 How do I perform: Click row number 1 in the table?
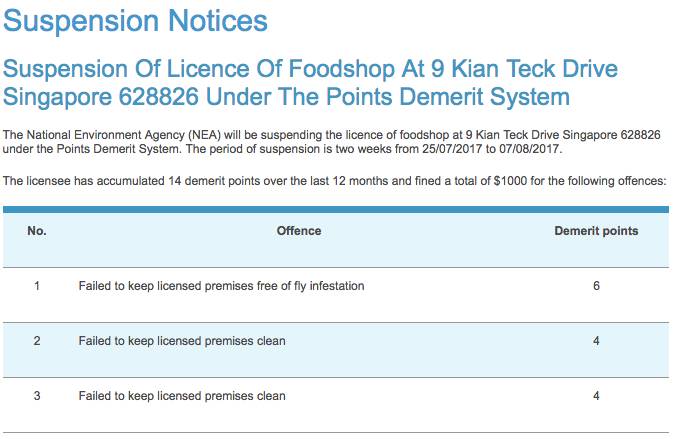[x=37, y=286]
